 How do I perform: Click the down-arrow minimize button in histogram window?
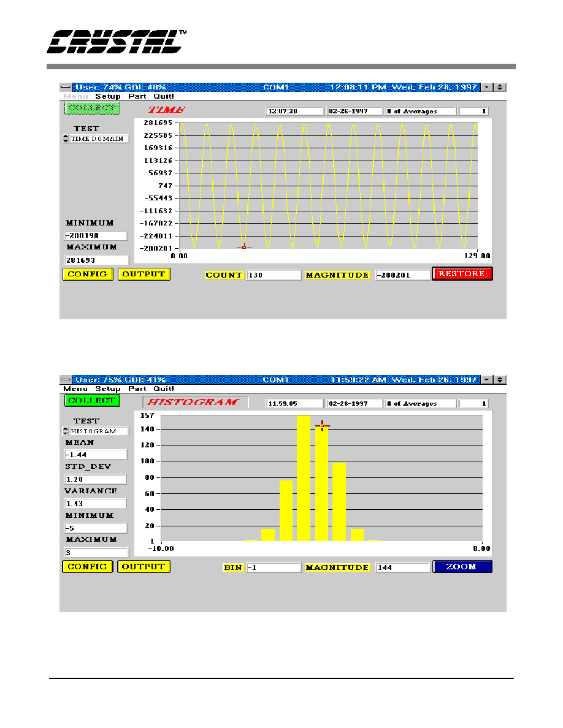(x=487, y=380)
